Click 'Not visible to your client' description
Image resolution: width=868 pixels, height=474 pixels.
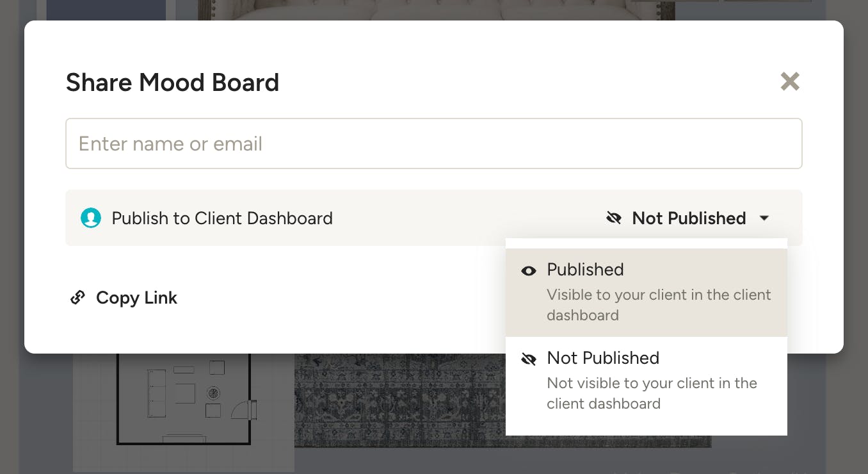coord(652,393)
